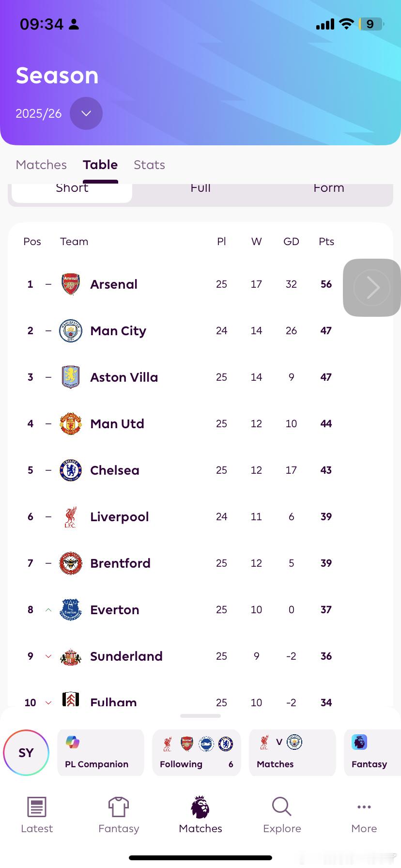Open the Following teams card
Viewport: 401px width, 868px height.
tap(196, 753)
